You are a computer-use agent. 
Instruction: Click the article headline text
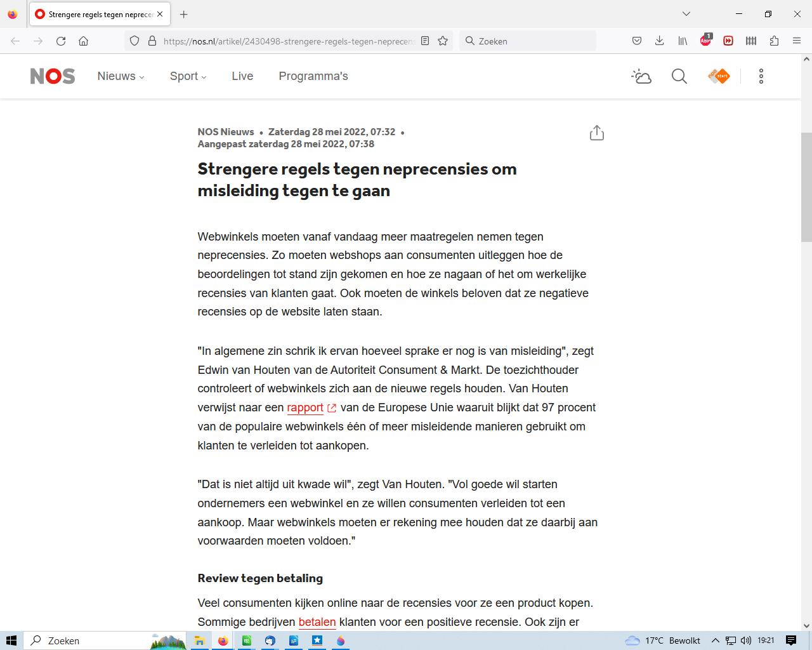pos(357,180)
